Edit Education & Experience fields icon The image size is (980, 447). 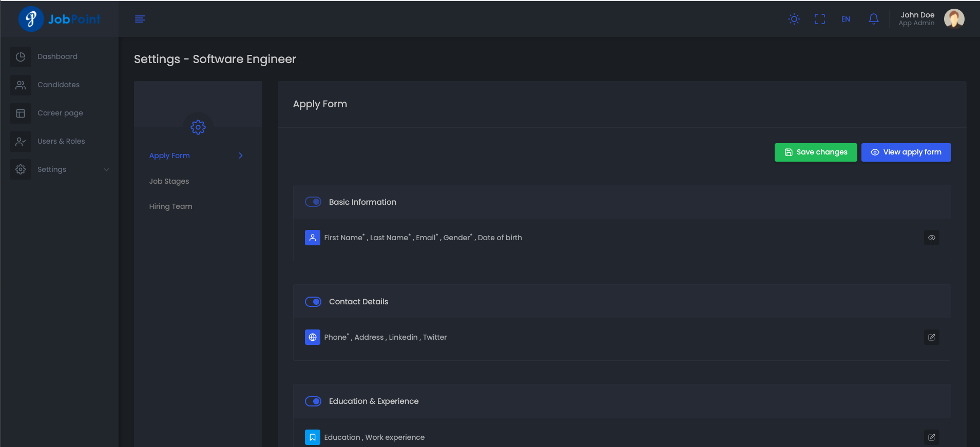coord(931,437)
